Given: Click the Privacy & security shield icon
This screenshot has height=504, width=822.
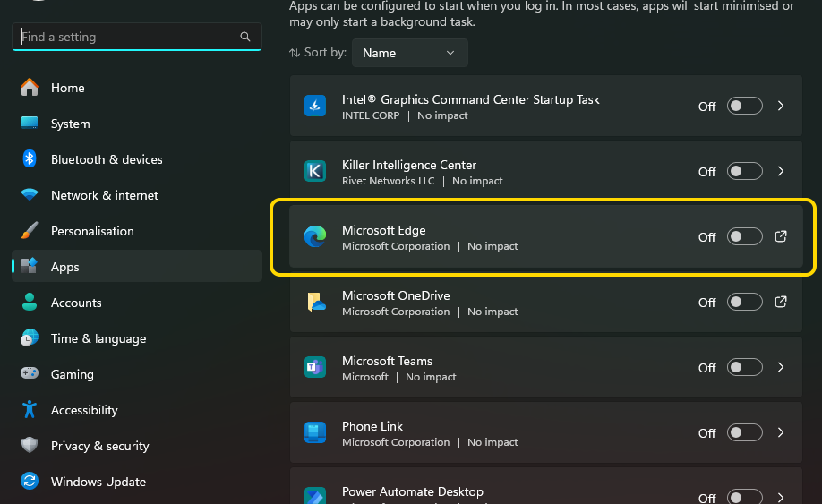Looking at the screenshot, I should pyautogui.click(x=30, y=445).
